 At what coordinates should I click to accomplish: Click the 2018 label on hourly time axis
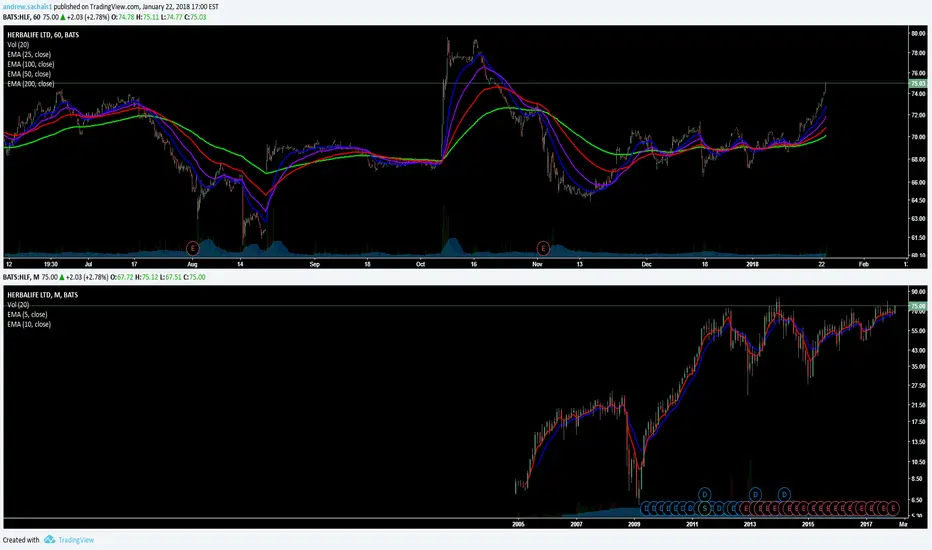(x=752, y=264)
